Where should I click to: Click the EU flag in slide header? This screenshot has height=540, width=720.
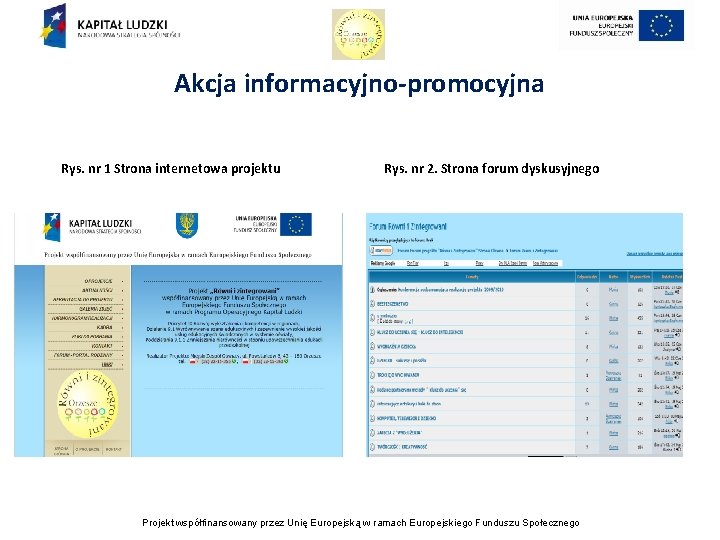tap(661, 26)
